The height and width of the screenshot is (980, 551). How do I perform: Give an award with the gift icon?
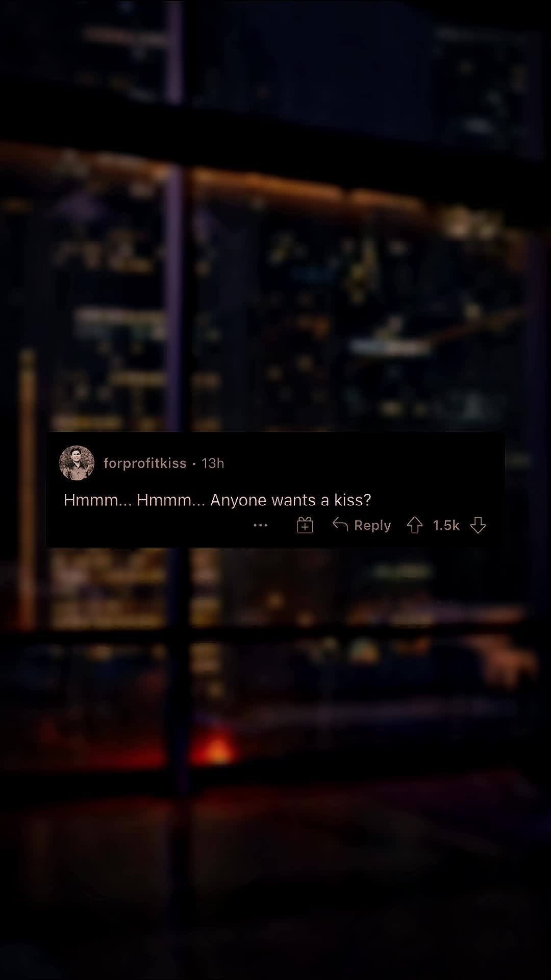pos(305,525)
